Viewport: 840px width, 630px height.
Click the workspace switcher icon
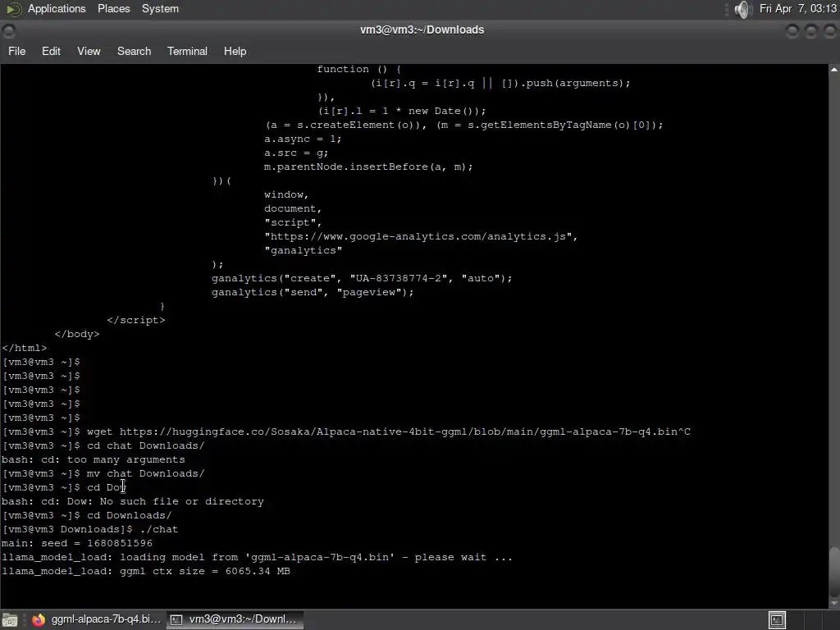tap(777, 620)
